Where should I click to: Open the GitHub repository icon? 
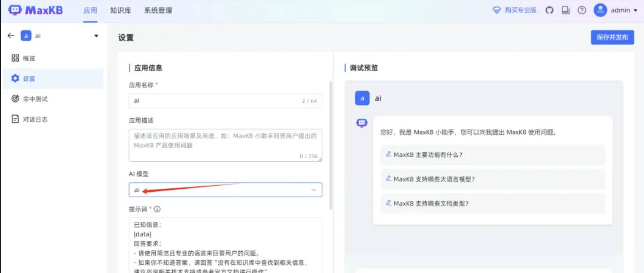[549, 10]
